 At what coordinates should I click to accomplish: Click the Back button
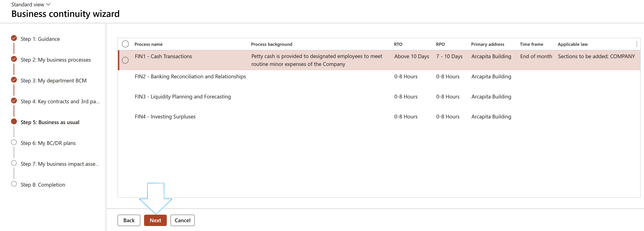[129, 220]
